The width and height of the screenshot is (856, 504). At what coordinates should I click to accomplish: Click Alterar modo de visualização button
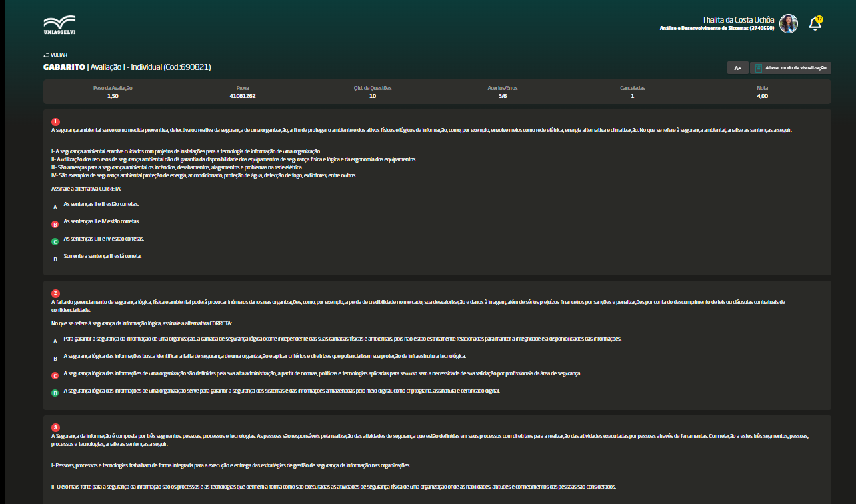(791, 68)
